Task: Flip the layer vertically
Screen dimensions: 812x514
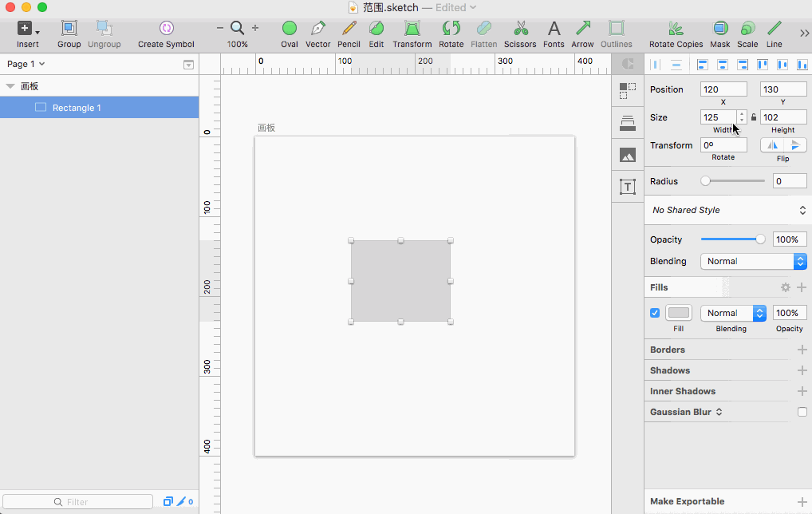Action: (795, 145)
